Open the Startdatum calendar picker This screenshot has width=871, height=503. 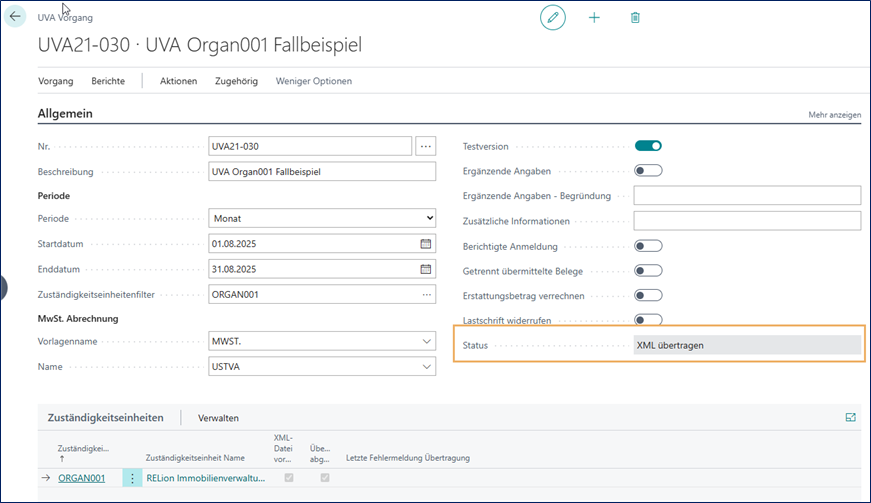(425, 243)
